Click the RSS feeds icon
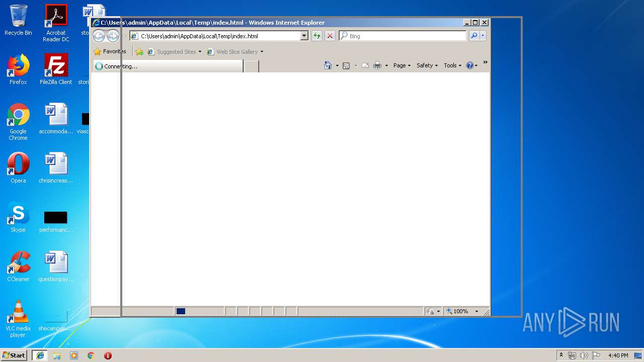 click(346, 65)
